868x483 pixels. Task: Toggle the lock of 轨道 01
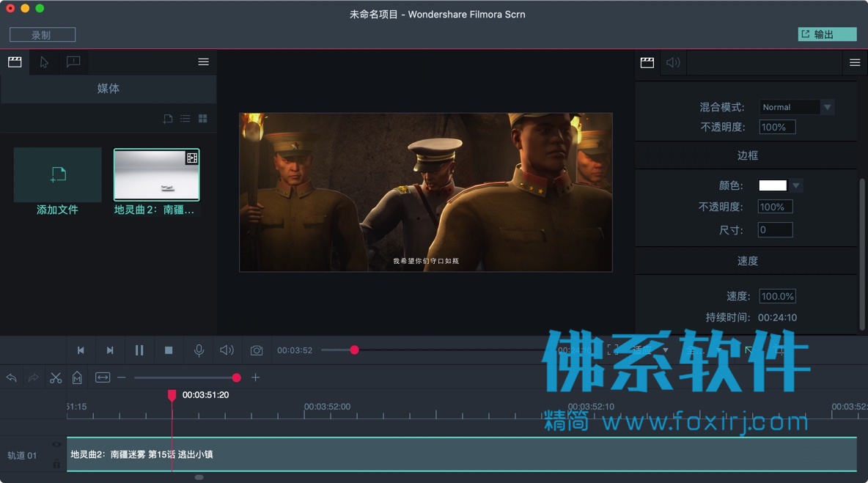point(56,464)
